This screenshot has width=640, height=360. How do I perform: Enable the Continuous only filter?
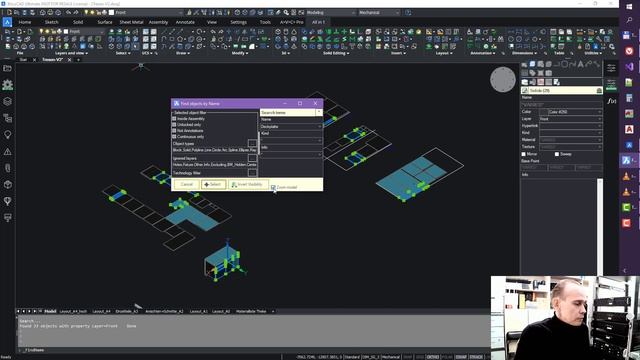click(x=174, y=137)
